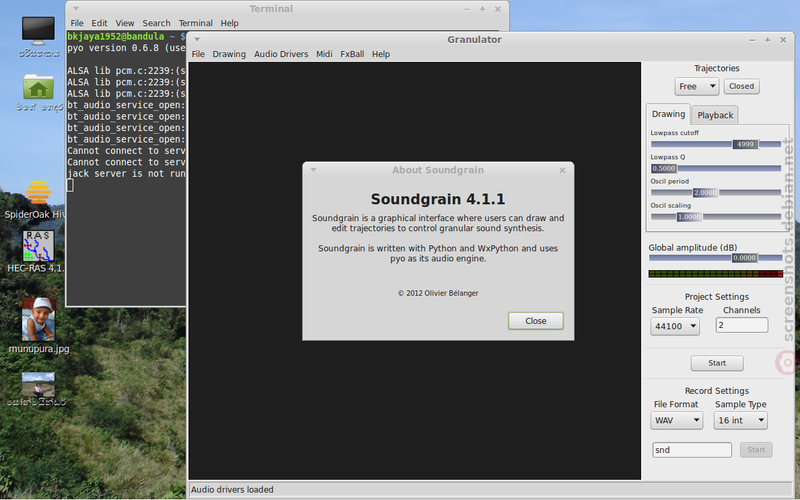Open Terminal Search menu

(156, 23)
